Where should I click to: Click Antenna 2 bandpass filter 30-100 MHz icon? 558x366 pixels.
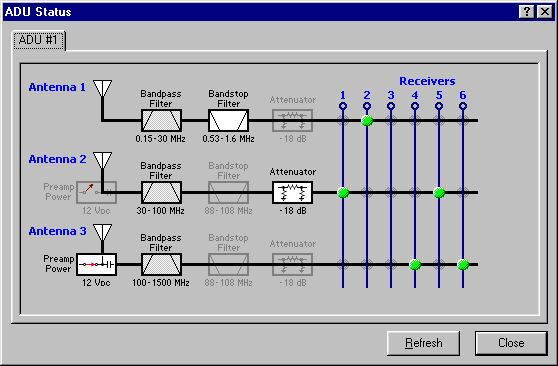coord(161,193)
